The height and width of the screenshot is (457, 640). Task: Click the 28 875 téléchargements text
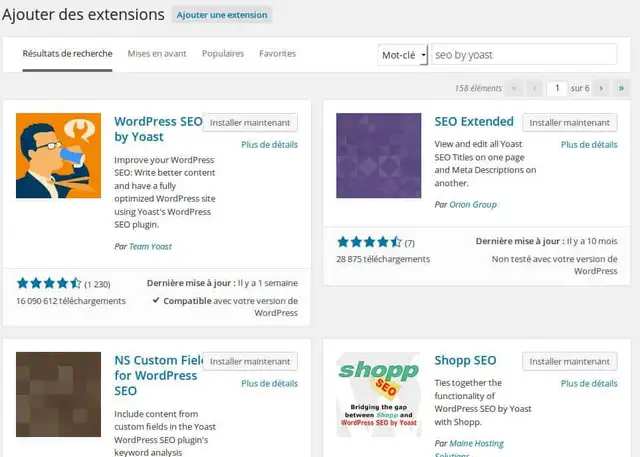click(383, 259)
